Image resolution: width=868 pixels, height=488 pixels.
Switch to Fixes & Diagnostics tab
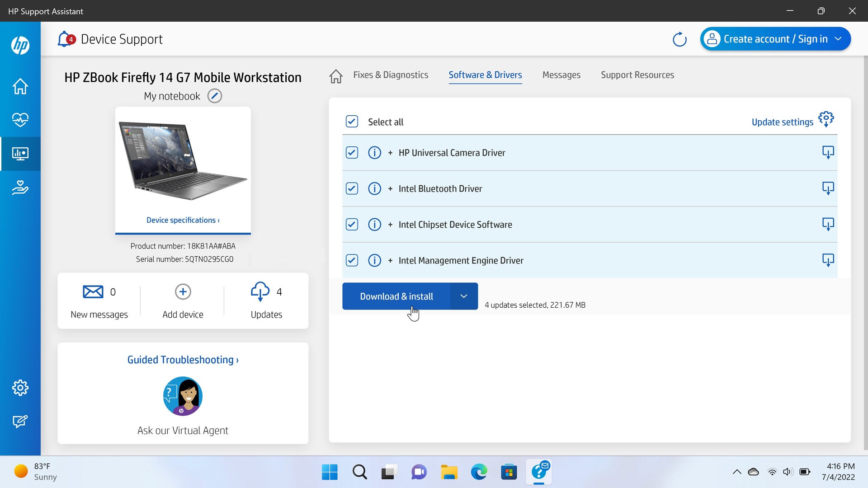point(391,75)
